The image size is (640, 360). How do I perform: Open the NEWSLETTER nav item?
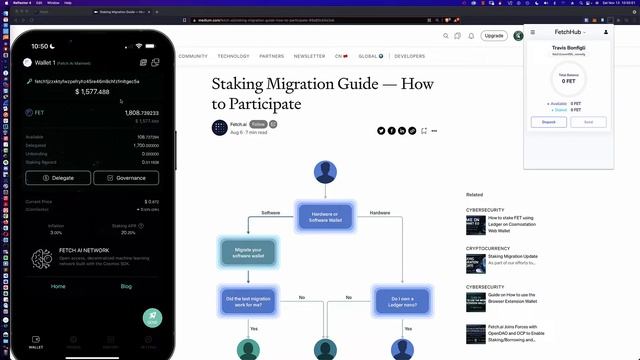pos(309,56)
